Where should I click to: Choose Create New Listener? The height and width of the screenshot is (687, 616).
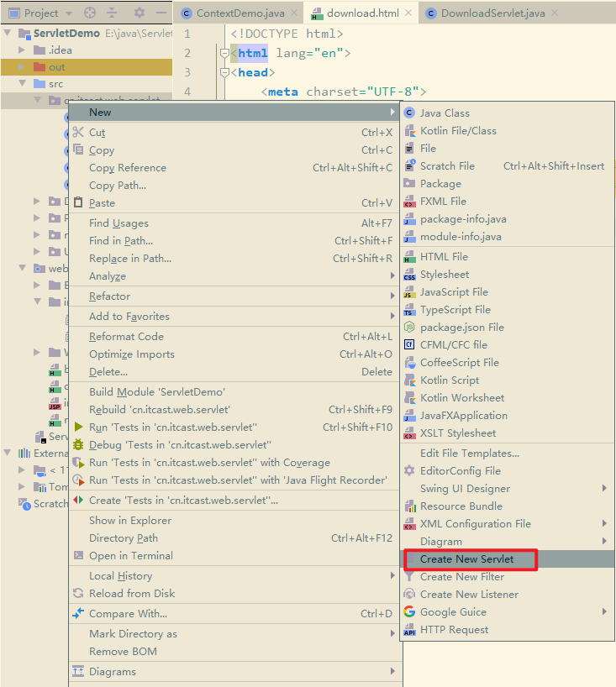tap(508, 595)
